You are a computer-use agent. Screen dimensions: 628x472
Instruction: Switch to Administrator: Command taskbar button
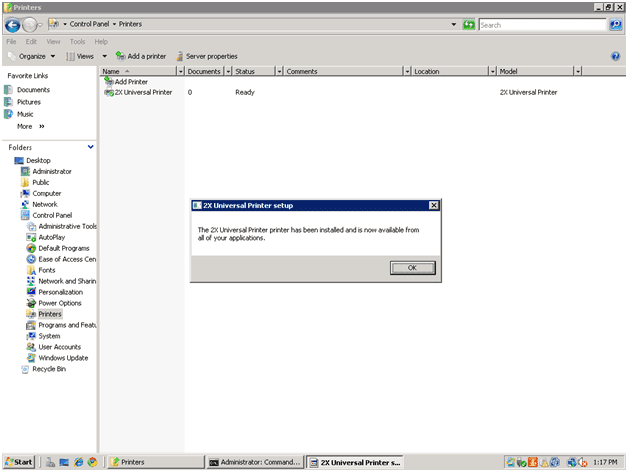255,462
